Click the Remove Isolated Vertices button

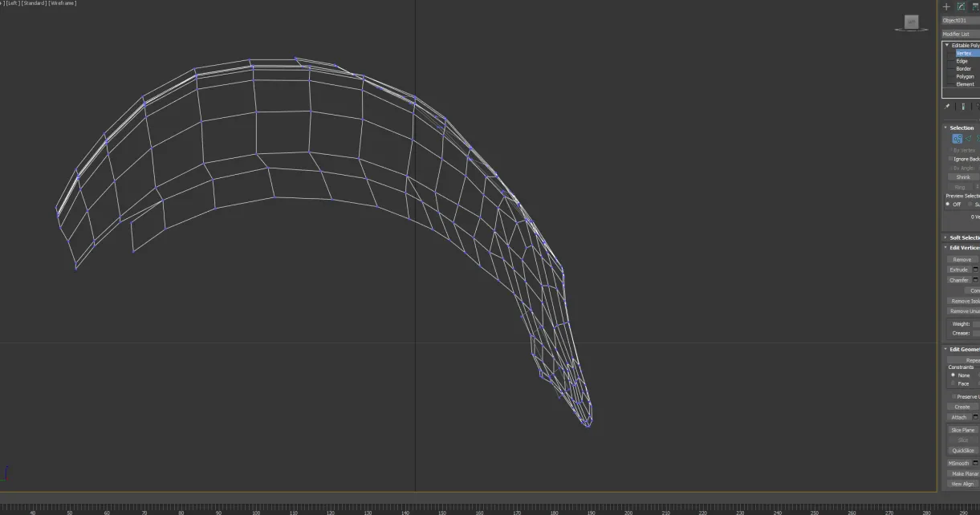coord(964,301)
